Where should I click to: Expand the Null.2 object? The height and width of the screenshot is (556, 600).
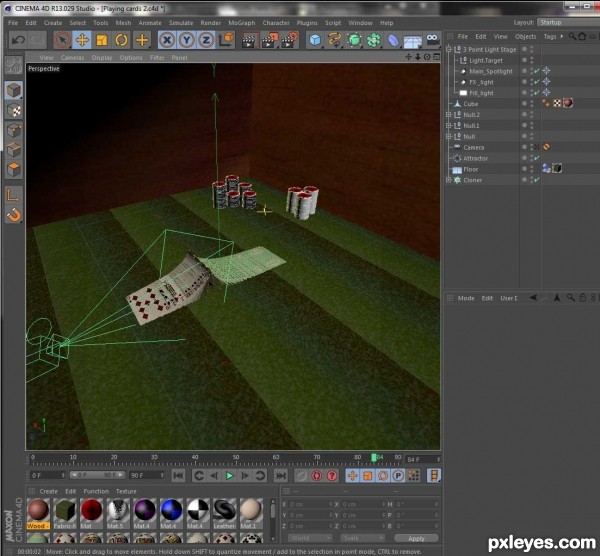tap(449, 115)
